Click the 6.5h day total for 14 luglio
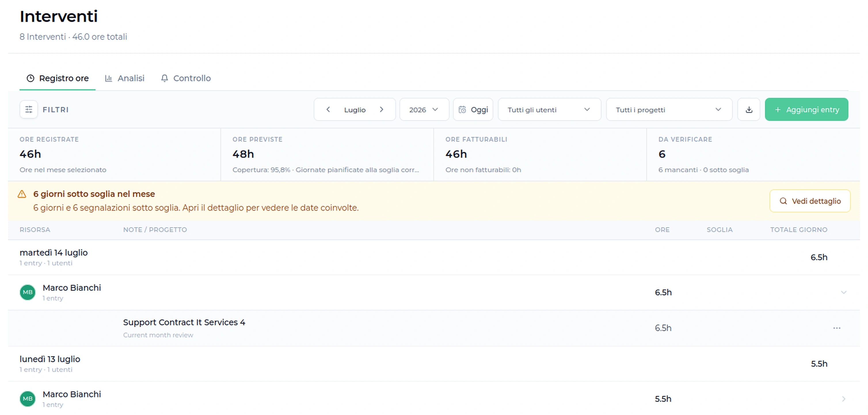The image size is (868, 415). 819,257
